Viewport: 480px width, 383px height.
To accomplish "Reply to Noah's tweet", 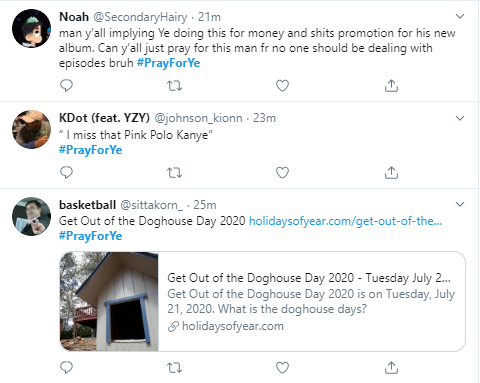I will [66, 86].
